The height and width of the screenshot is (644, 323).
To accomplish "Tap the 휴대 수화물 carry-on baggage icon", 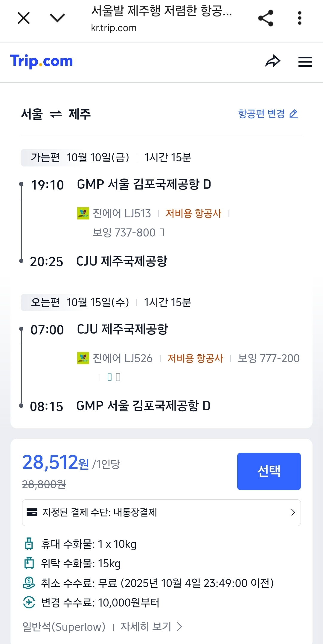I will coord(29,544).
